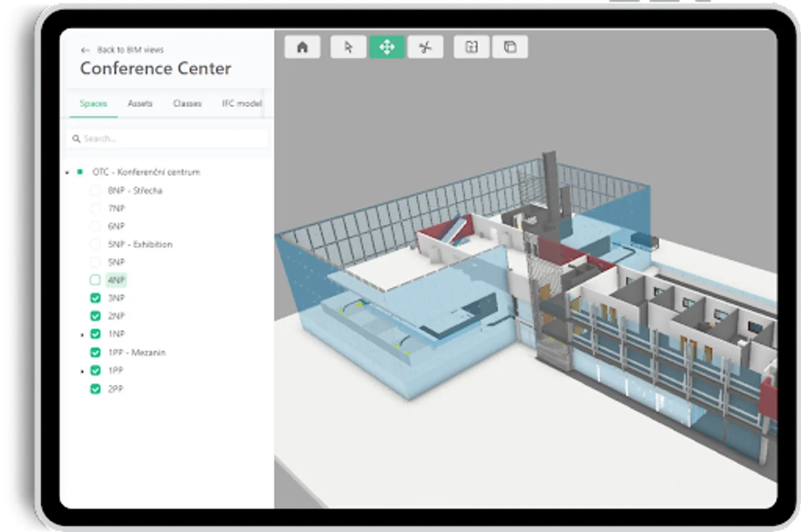Image resolution: width=801 pixels, height=532 pixels.
Task: Hide the 2NP floor via its checkbox
Action: point(95,316)
